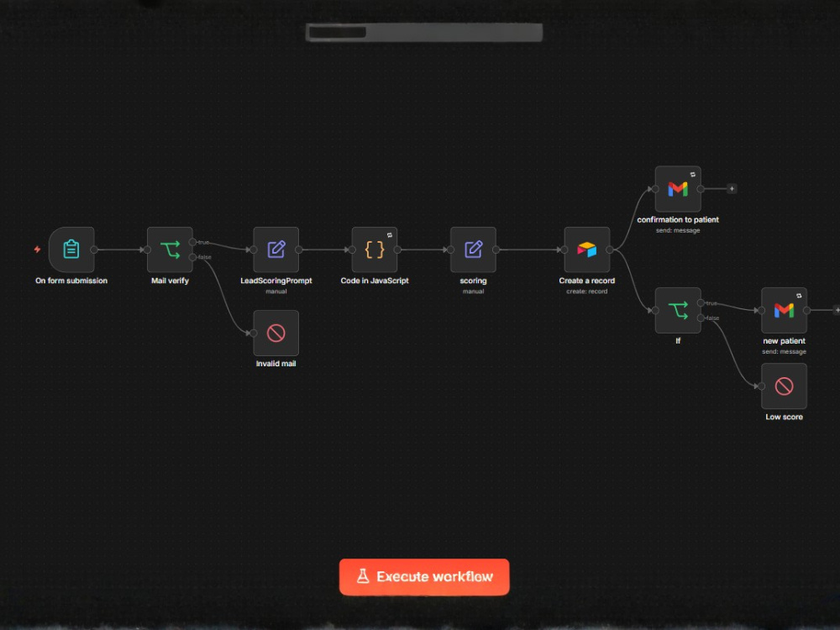The image size is (840, 630).
Task: Click the retry icon on new patient node
Action: [799, 296]
